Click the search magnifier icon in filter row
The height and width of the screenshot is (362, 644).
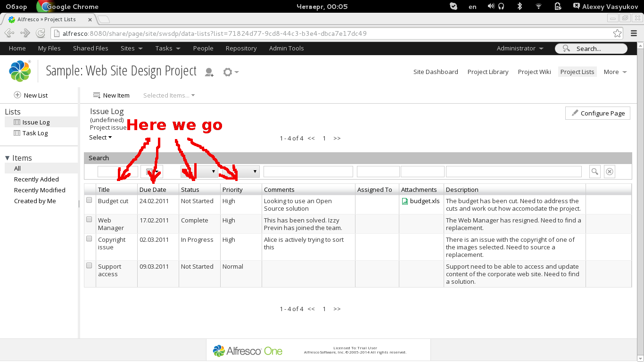(594, 172)
